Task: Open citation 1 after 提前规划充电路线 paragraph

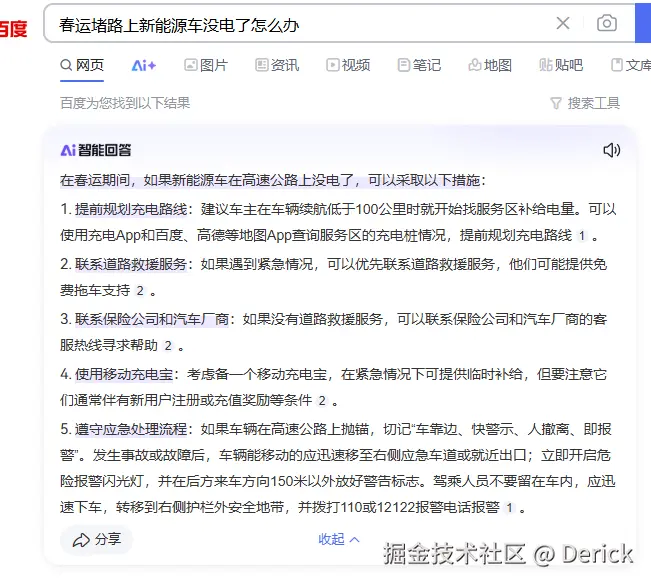Action: pos(582,236)
